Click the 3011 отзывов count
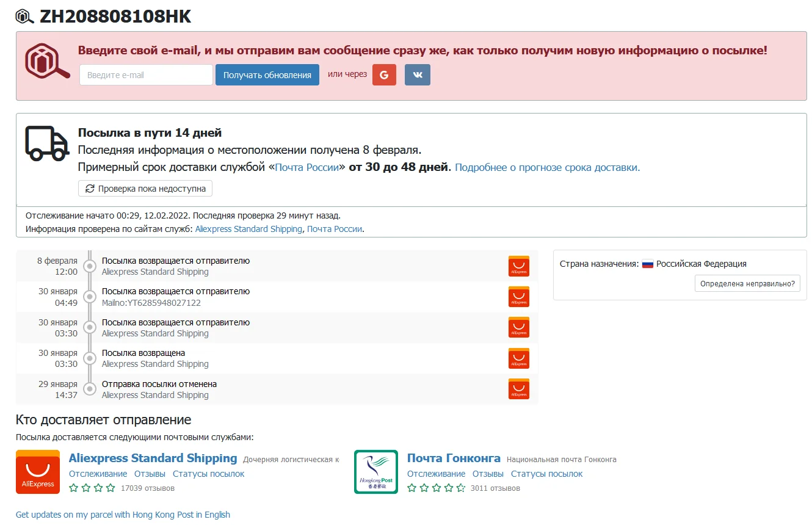This screenshot has height=525, width=812. [495, 488]
